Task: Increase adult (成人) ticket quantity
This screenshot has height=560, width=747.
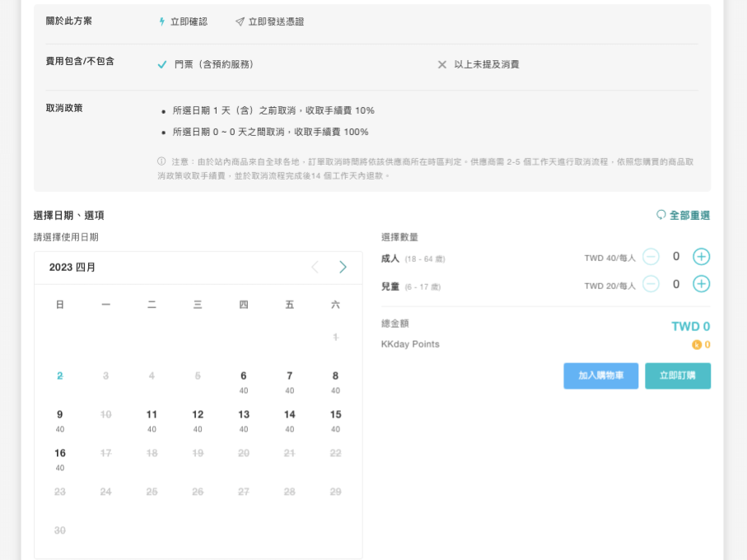Action: [701, 257]
